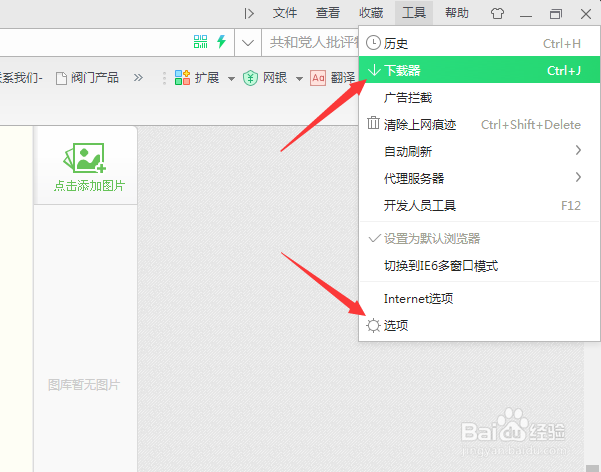Click 选项 at the menu bottom

point(479,325)
